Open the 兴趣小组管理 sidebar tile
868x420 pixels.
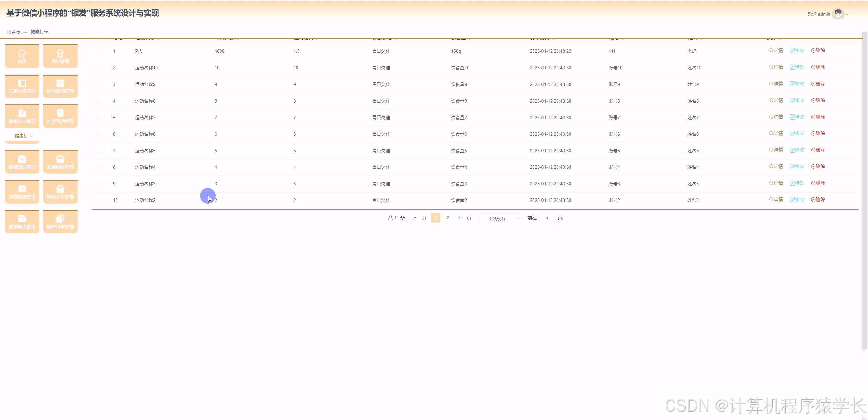[22, 86]
